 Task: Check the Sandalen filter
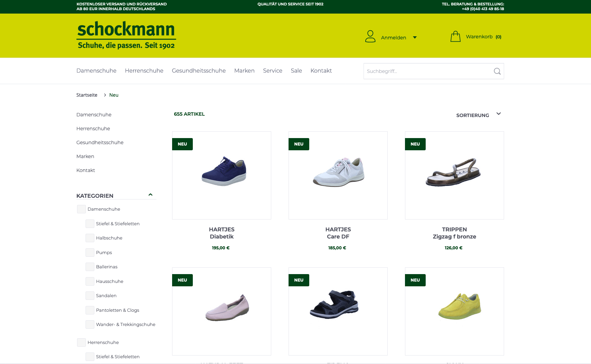click(x=90, y=296)
